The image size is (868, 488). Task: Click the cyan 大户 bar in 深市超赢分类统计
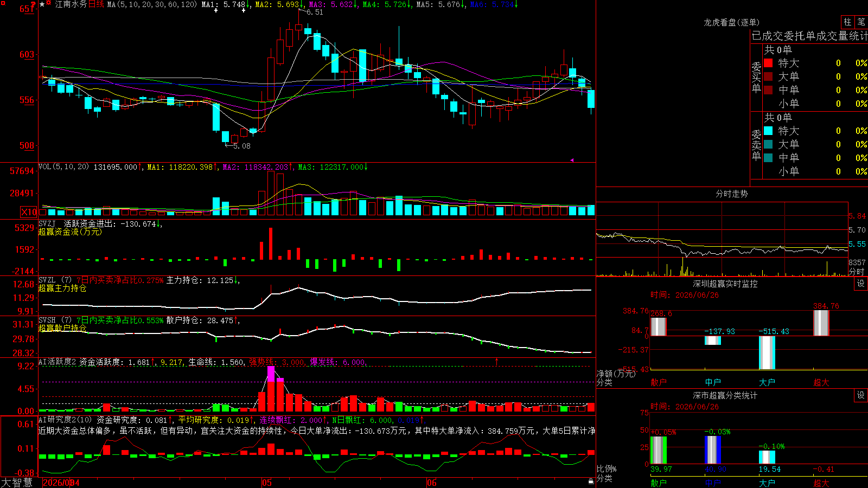click(767, 457)
